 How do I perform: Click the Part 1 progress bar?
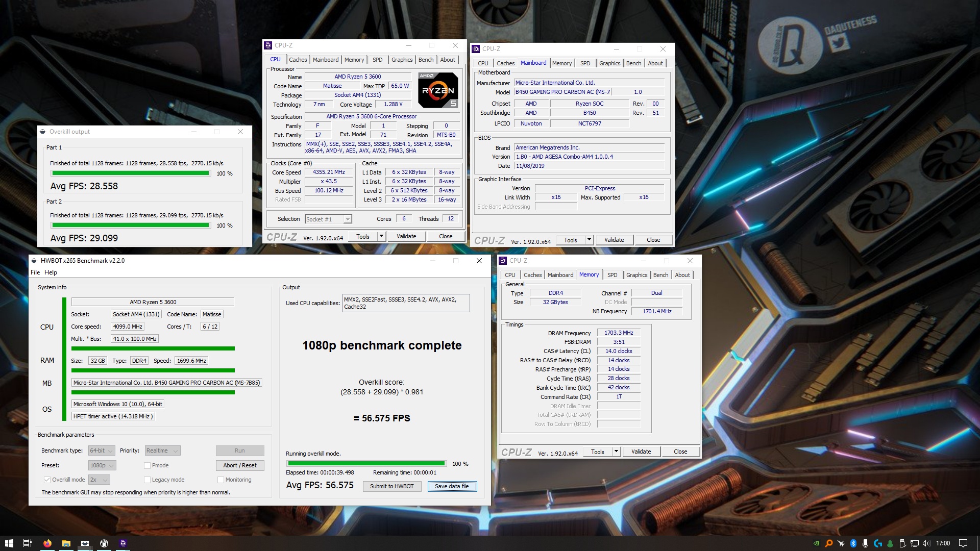tap(131, 173)
